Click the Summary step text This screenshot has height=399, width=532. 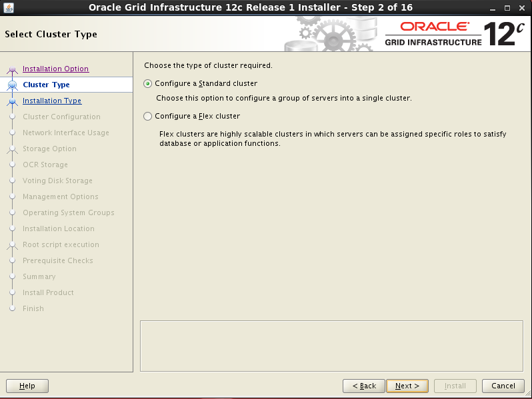coord(39,276)
